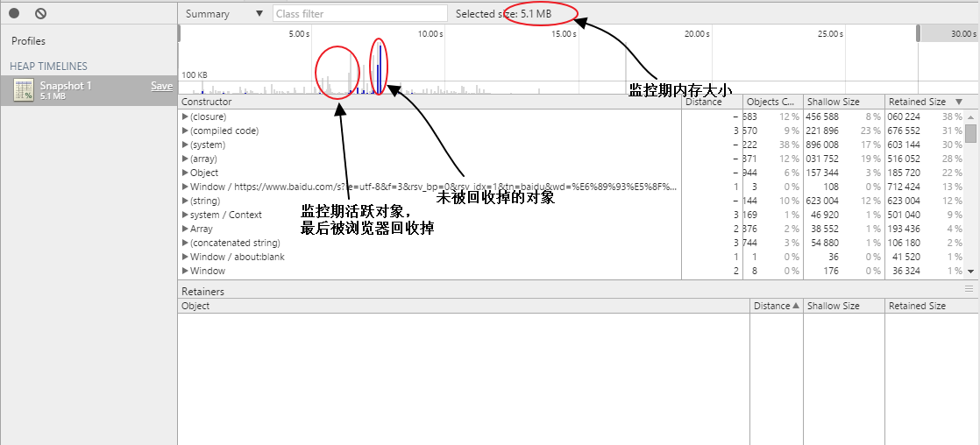The width and height of the screenshot is (980, 445).
Task: Select Snapshot 1 profile icon
Action: click(24, 90)
